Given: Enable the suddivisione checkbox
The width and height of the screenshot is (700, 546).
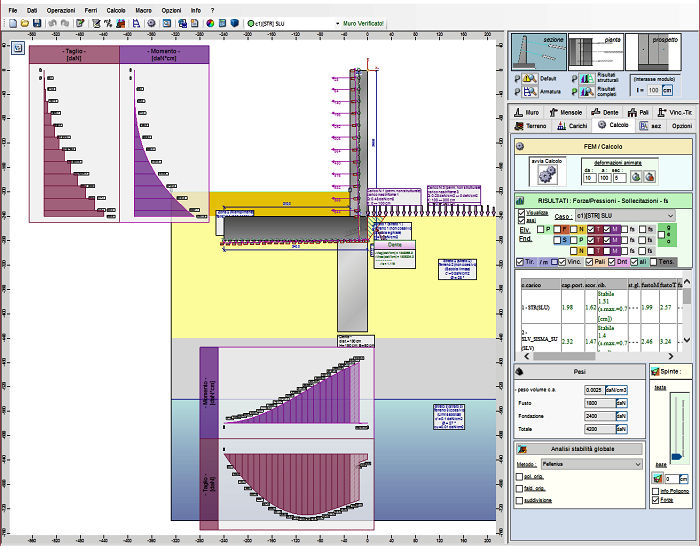Looking at the screenshot, I should coord(521,502).
